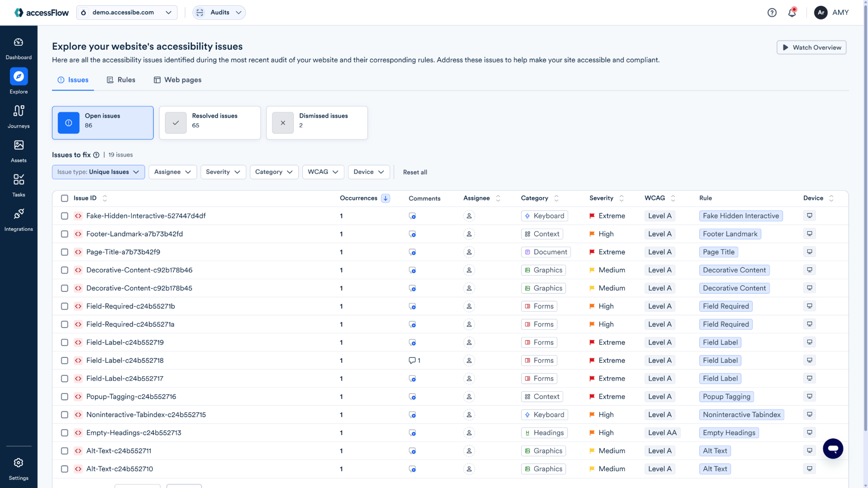Open the chat support bubble
Screen dimensions: 868x488
[833, 448]
